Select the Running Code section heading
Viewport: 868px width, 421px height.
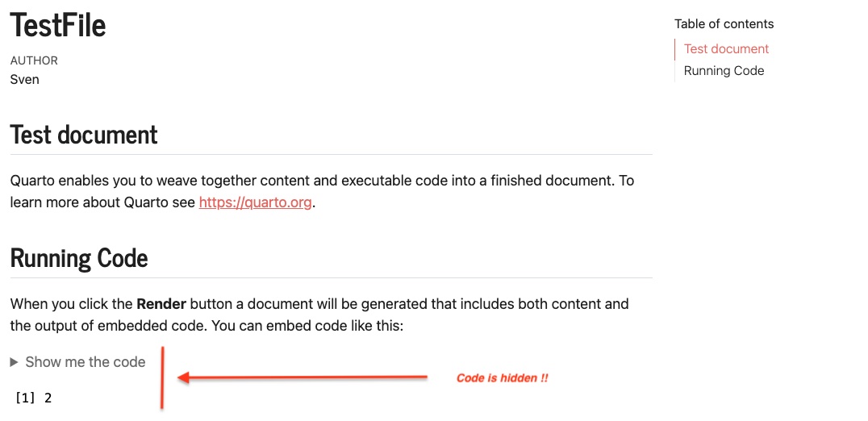tap(78, 258)
